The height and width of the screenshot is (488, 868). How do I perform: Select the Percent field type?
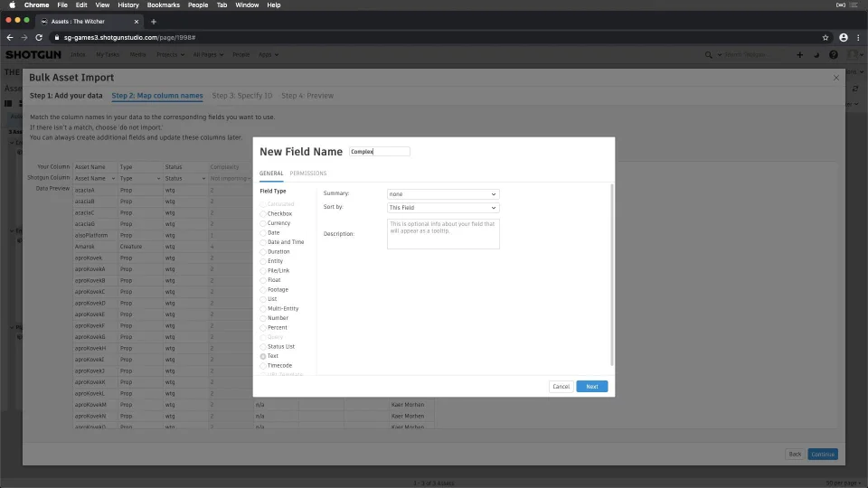click(x=263, y=327)
